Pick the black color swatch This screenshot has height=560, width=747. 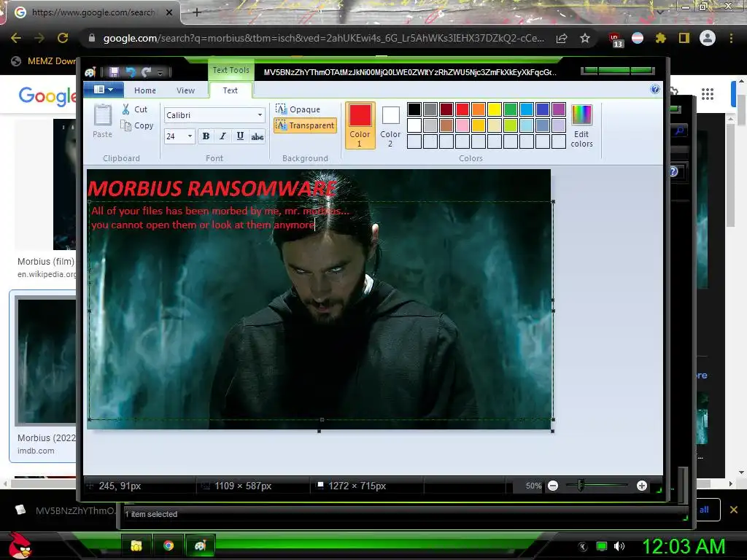(414, 109)
